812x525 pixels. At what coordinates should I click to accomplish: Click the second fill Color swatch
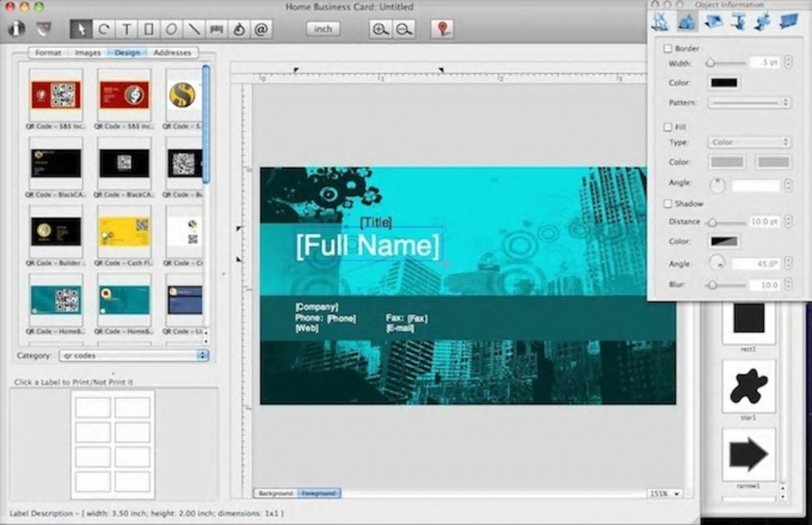pyautogui.click(x=773, y=163)
